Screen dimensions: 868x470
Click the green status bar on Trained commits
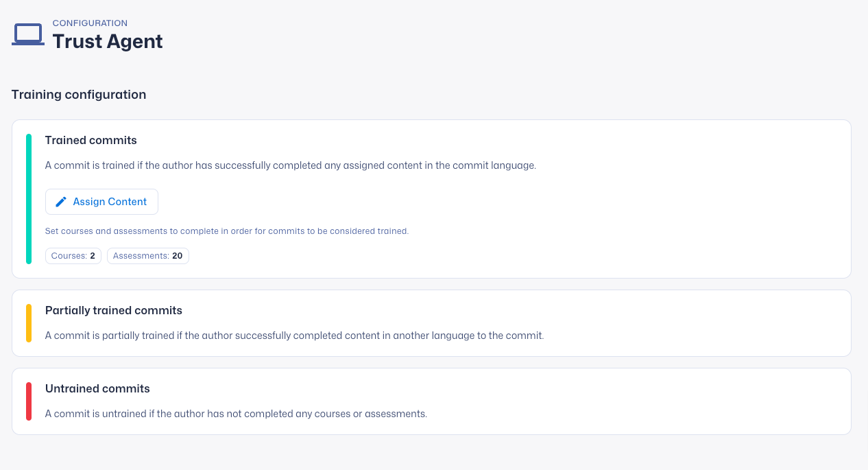(28, 198)
